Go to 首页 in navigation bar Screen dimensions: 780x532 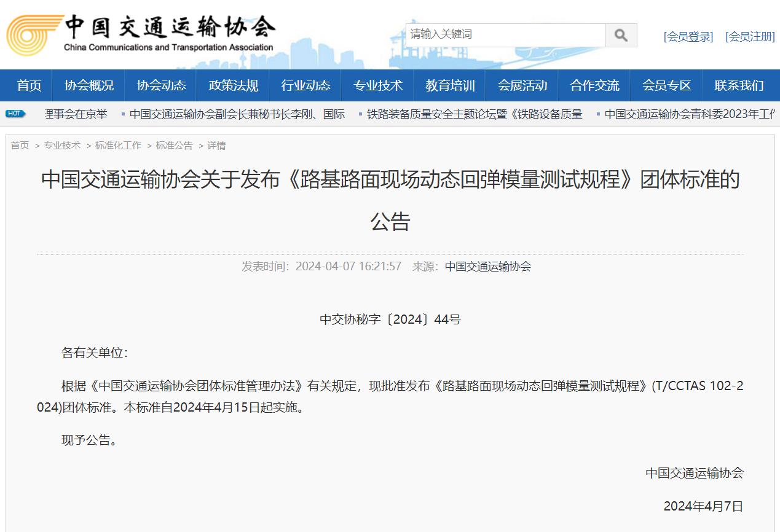29,85
